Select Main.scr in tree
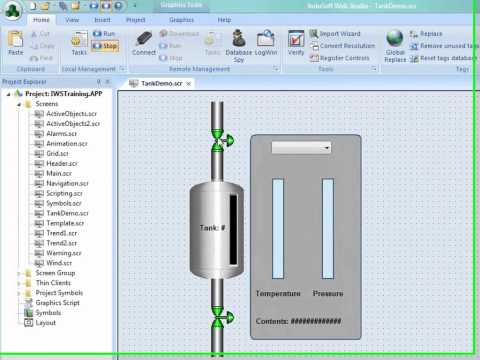Screen dimensions: 480x360 tap(59, 174)
